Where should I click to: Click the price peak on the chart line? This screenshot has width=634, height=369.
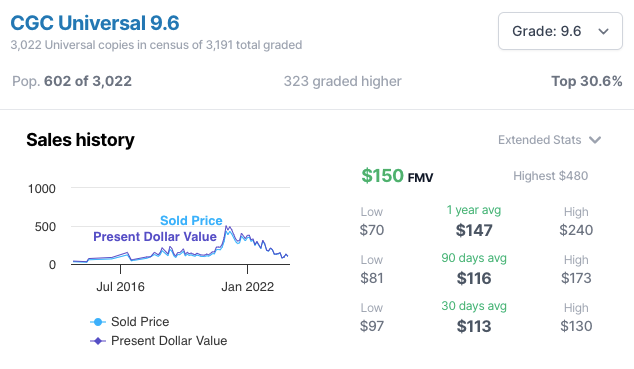[227, 227]
